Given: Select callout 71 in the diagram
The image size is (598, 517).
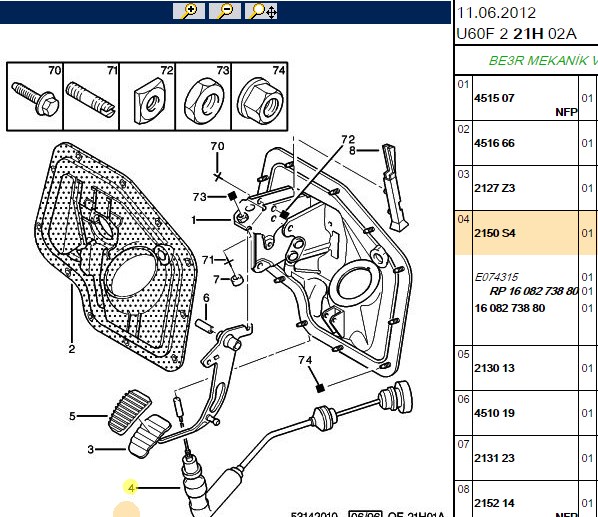Looking at the screenshot, I should pos(208,260).
